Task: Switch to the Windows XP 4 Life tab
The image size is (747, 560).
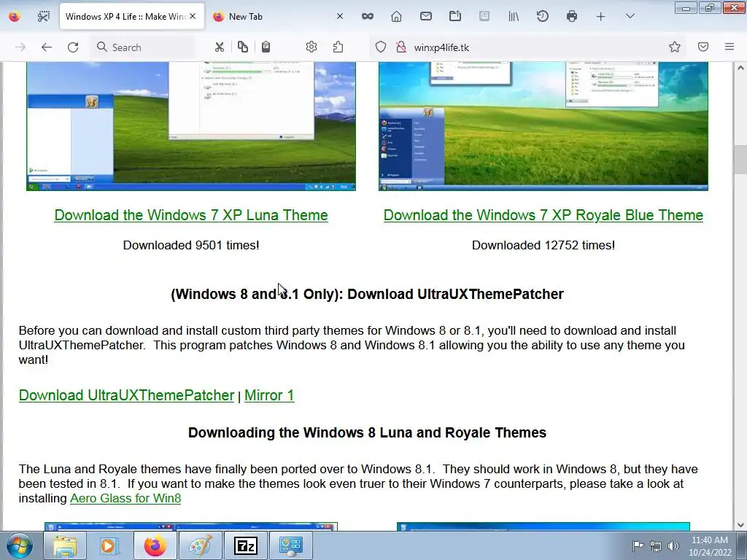Action: (125, 17)
